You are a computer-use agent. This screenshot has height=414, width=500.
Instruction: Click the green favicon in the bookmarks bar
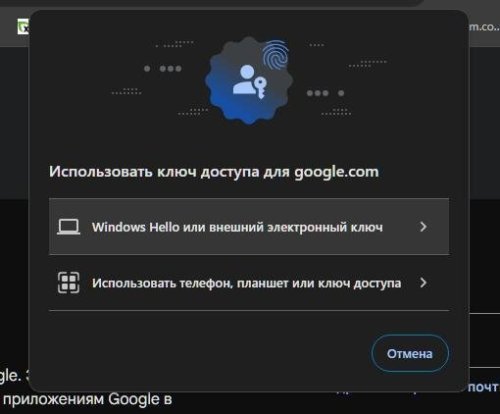[23, 26]
